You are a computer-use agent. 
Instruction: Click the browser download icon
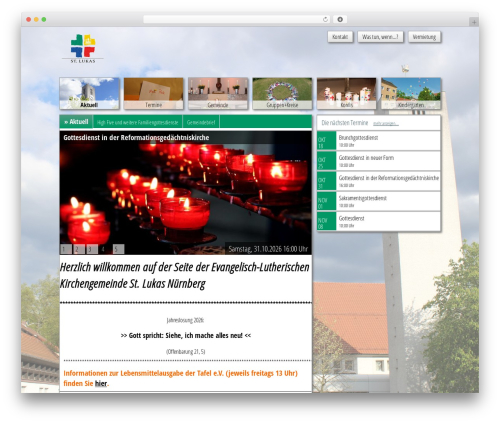pos(340,20)
